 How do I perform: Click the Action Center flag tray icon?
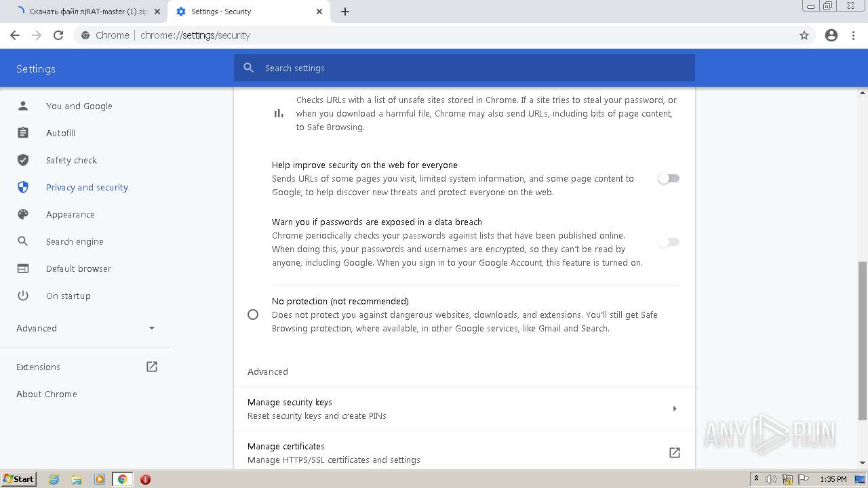(x=803, y=479)
